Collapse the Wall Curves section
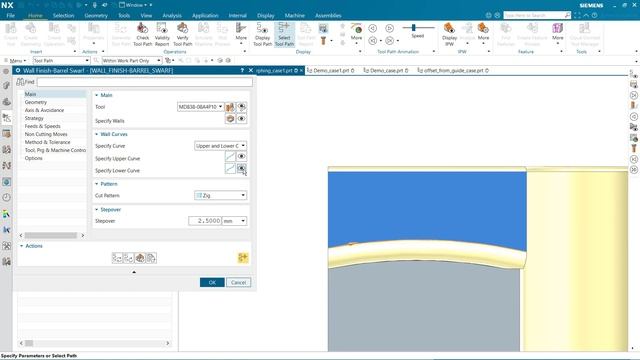The width and height of the screenshot is (640, 360). point(97,134)
